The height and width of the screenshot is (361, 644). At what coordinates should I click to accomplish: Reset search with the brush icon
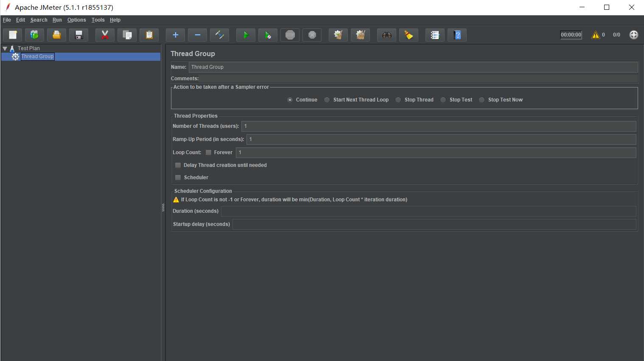click(409, 35)
